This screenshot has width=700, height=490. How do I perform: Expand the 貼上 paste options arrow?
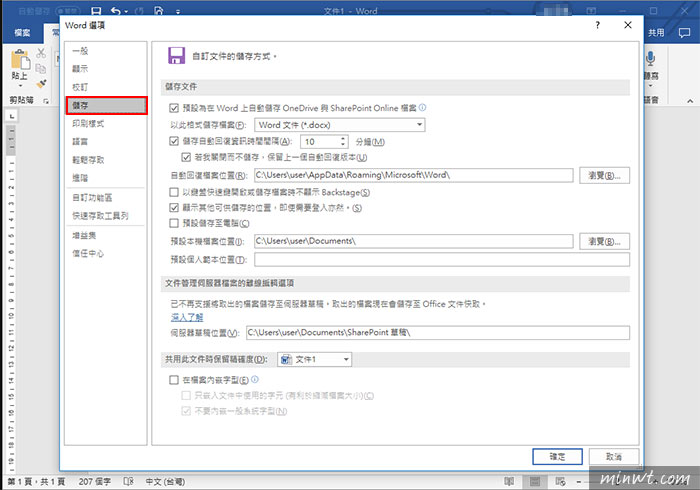(20, 86)
